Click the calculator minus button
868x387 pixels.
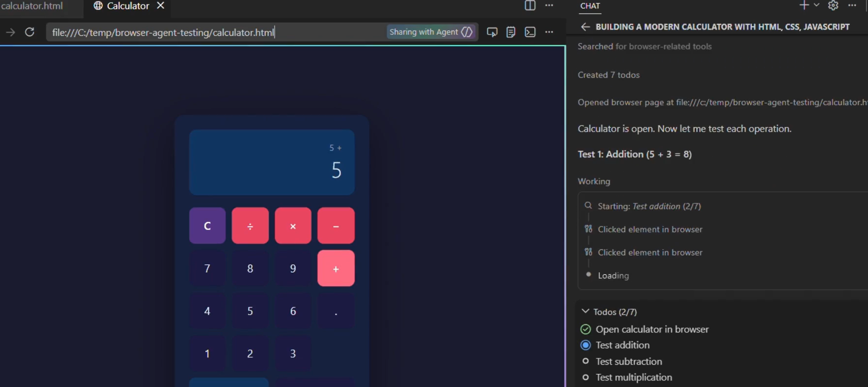click(x=336, y=226)
